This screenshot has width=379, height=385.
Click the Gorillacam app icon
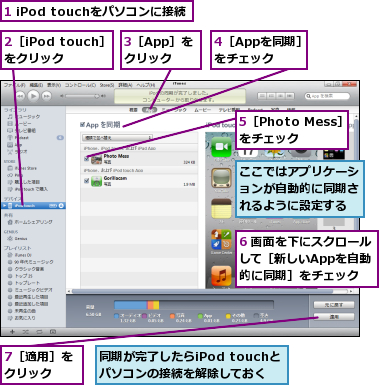(96, 181)
